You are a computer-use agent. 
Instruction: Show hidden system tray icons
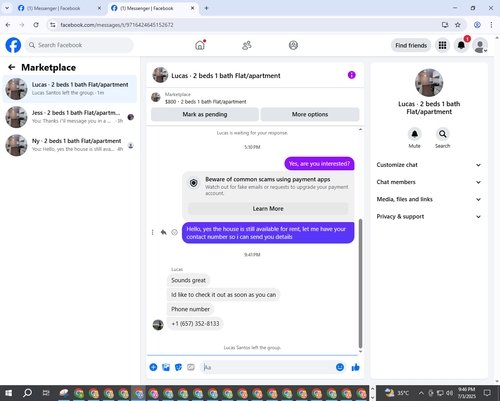pyautogui.click(x=421, y=393)
